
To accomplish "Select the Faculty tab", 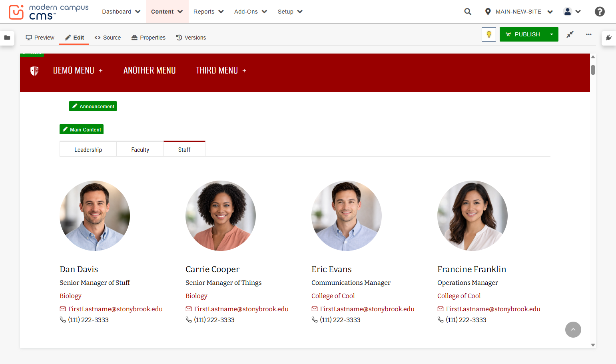I will click(x=140, y=149).
